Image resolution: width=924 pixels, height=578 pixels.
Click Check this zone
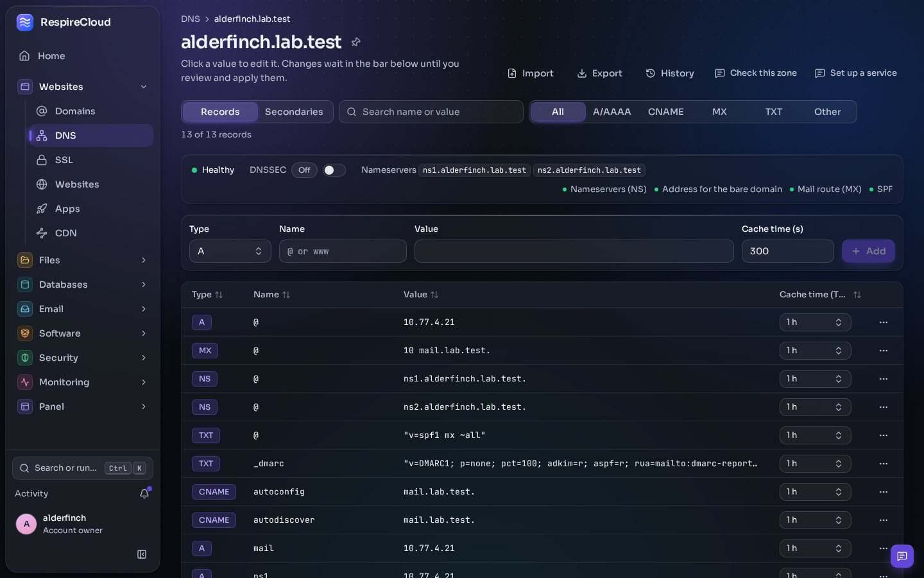(756, 73)
